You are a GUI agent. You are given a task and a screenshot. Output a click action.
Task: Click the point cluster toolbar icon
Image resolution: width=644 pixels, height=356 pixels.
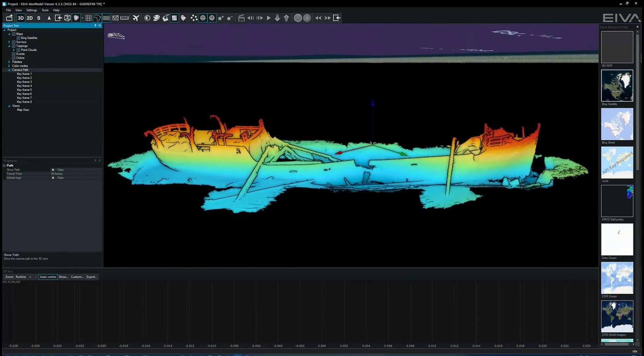pyautogui.click(x=194, y=18)
